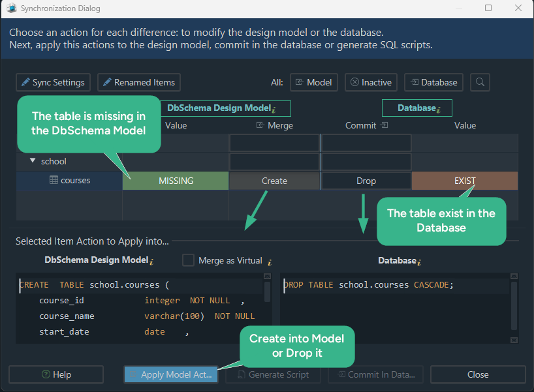This screenshot has width=534, height=392.
Task: Click the Database column header box
Action: 417,108
